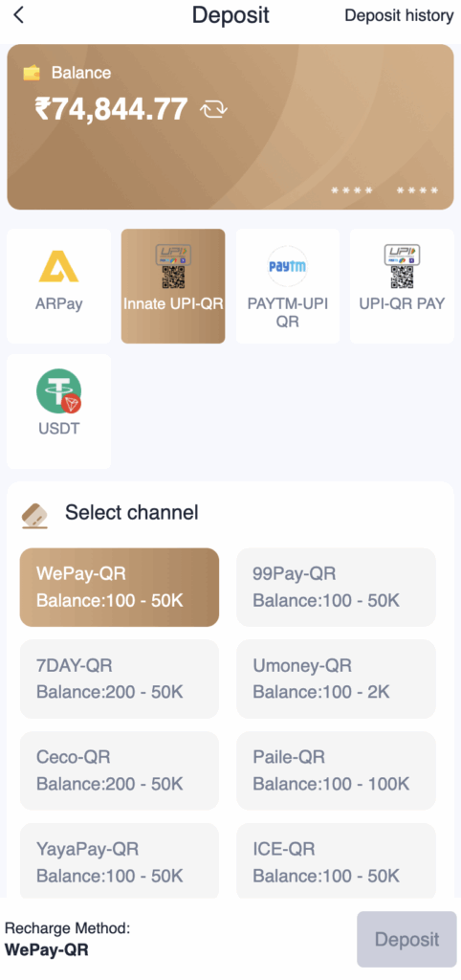Click the card icon next to Select channel
Screen dimensions: 461x980
(34, 515)
